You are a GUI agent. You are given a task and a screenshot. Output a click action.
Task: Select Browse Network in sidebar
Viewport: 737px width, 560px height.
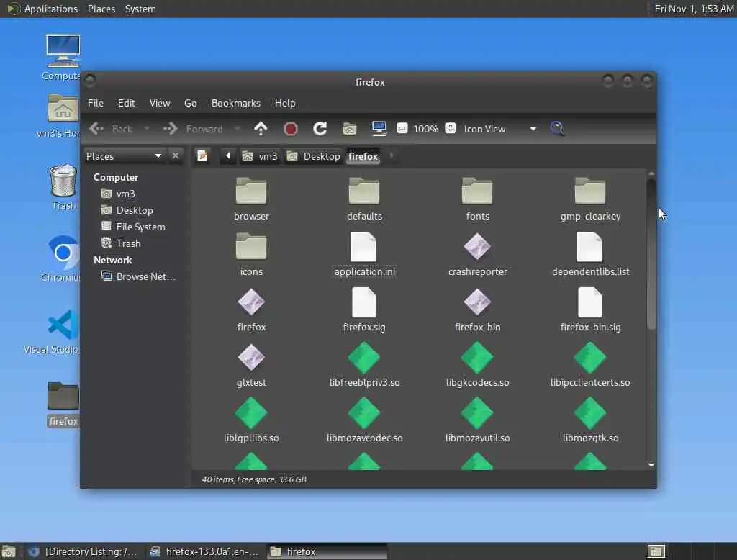click(139, 276)
